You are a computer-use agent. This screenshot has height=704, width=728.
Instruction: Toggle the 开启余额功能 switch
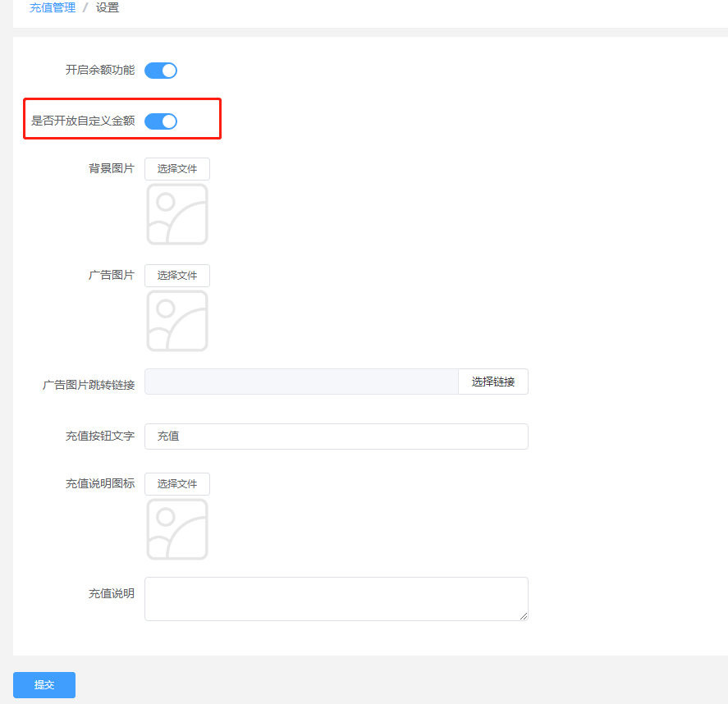161,71
